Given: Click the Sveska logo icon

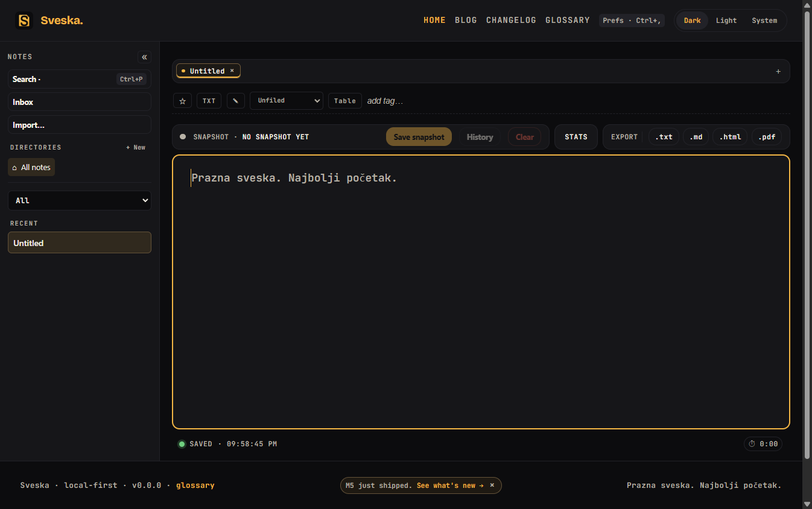Looking at the screenshot, I should 24,21.
